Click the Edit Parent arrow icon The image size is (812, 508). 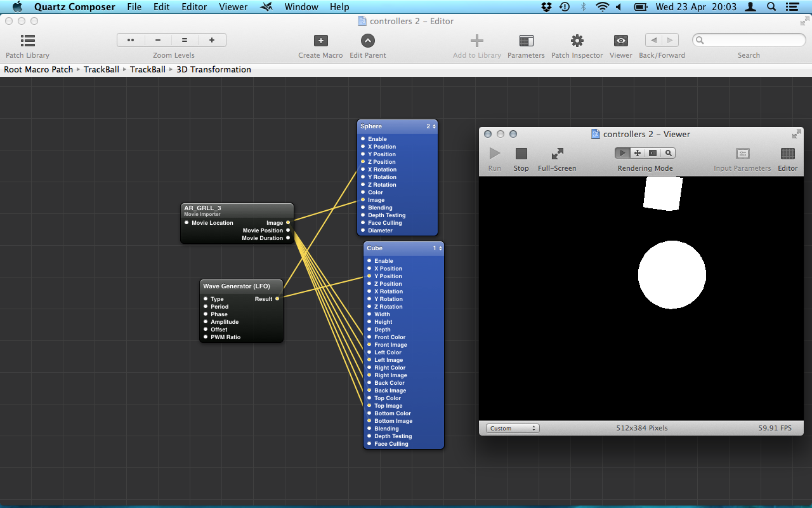coord(368,41)
